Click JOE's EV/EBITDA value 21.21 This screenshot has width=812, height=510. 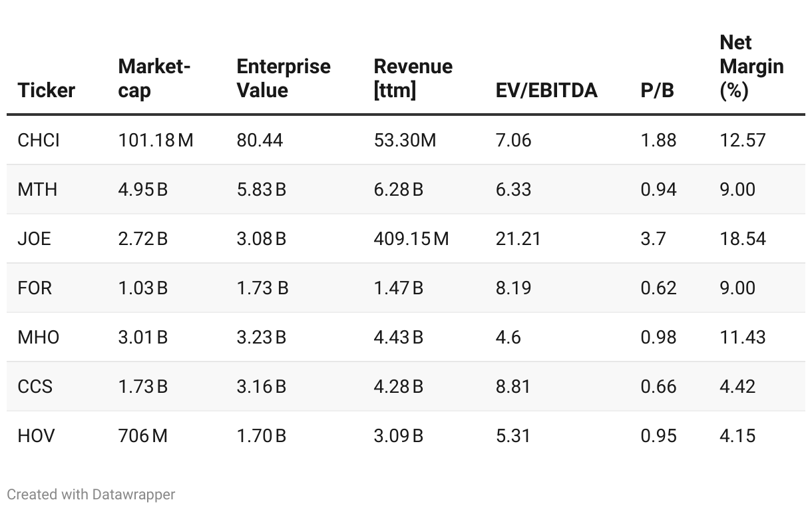click(518, 239)
